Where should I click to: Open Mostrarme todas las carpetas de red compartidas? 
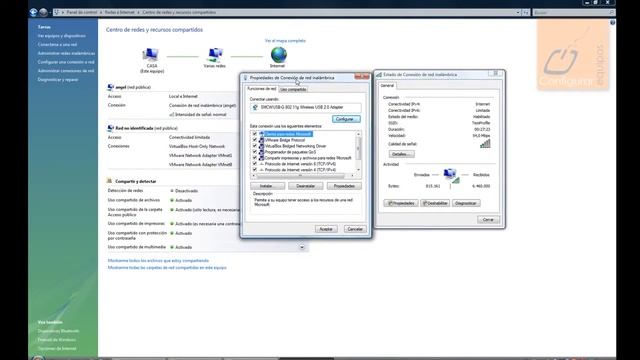click(167, 268)
